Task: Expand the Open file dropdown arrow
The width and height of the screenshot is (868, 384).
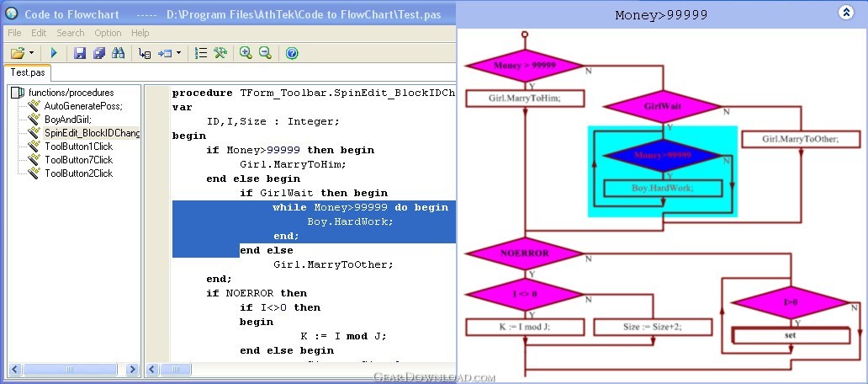Action: (x=32, y=53)
